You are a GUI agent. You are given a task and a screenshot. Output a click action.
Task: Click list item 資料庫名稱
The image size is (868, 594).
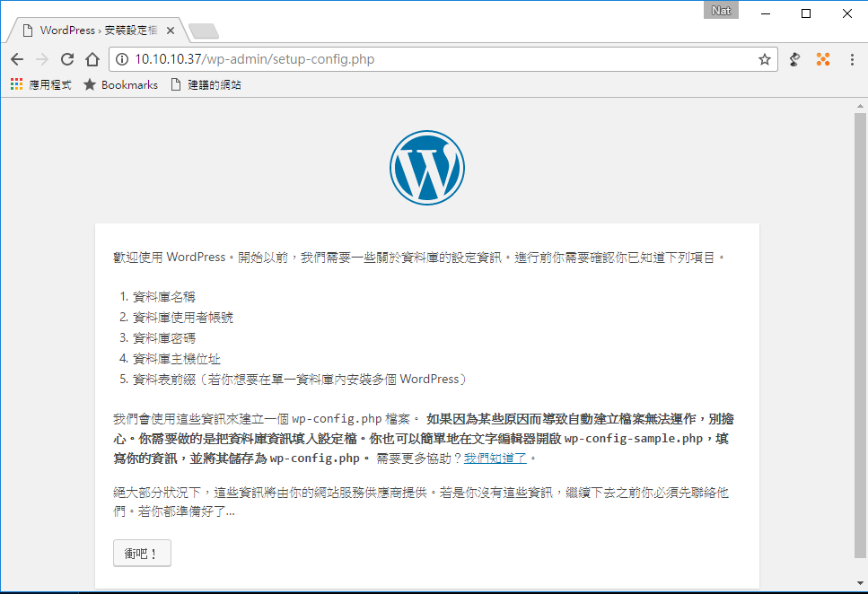coord(164,297)
